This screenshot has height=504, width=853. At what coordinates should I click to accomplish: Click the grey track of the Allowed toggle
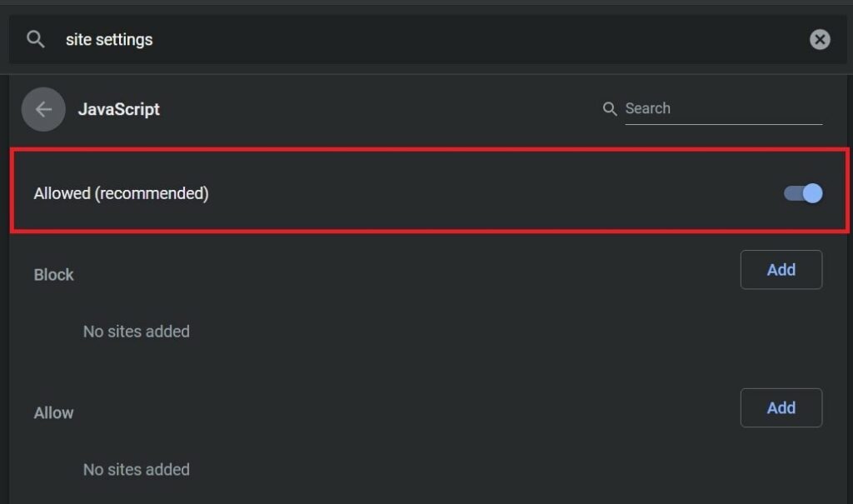tap(791, 193)
